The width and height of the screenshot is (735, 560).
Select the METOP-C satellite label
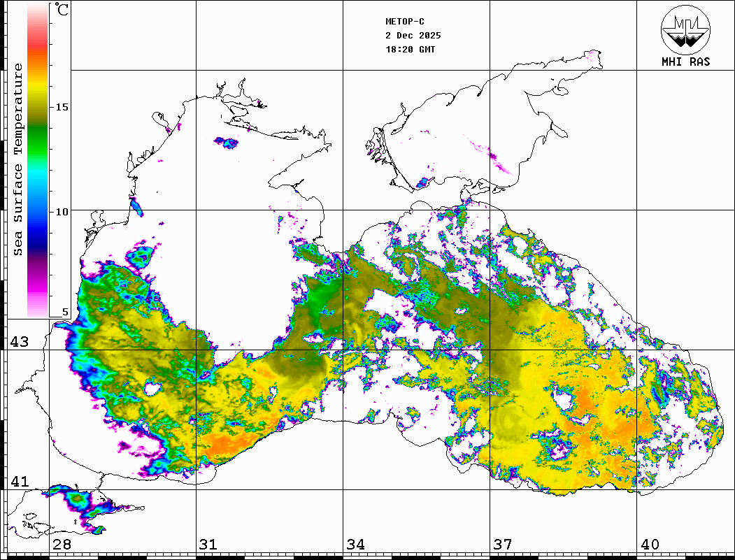click(405, 22)
